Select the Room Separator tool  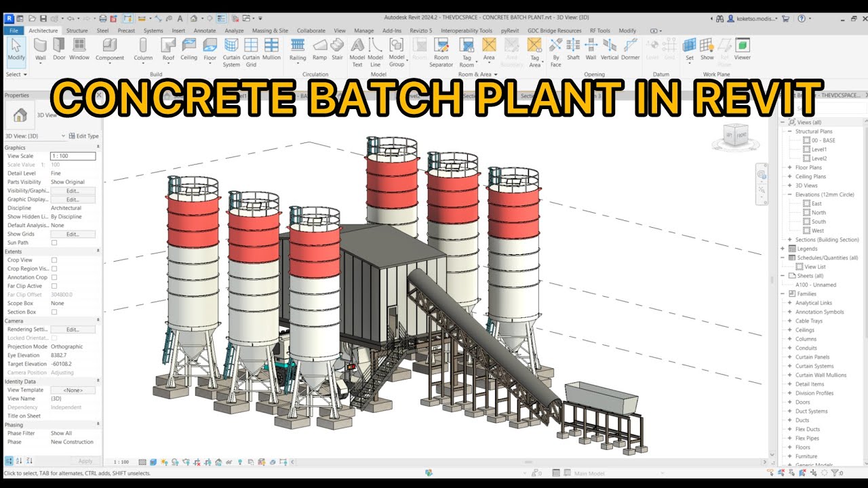441,52
